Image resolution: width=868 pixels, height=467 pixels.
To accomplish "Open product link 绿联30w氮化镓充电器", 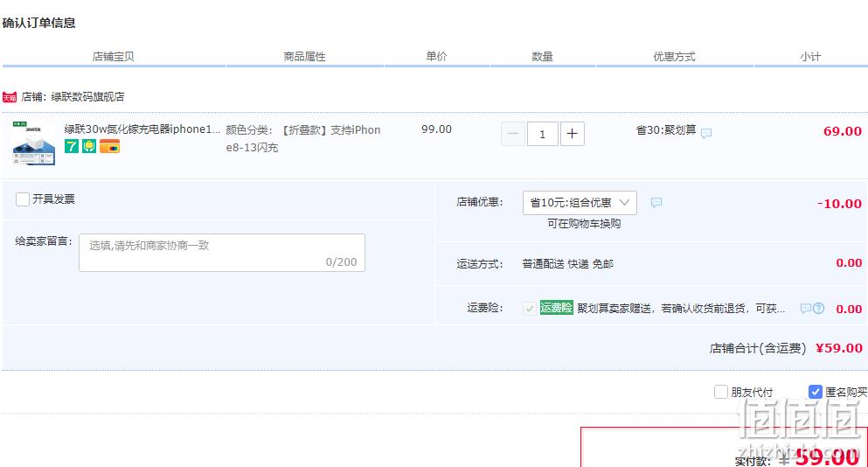I will click(x=142, y=129).
